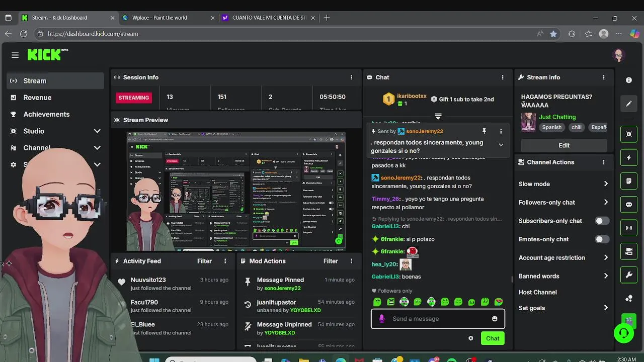Bookmark this page with star icon
The height and width of the screenshot is (362, 644).
click(x=553, y=34)
